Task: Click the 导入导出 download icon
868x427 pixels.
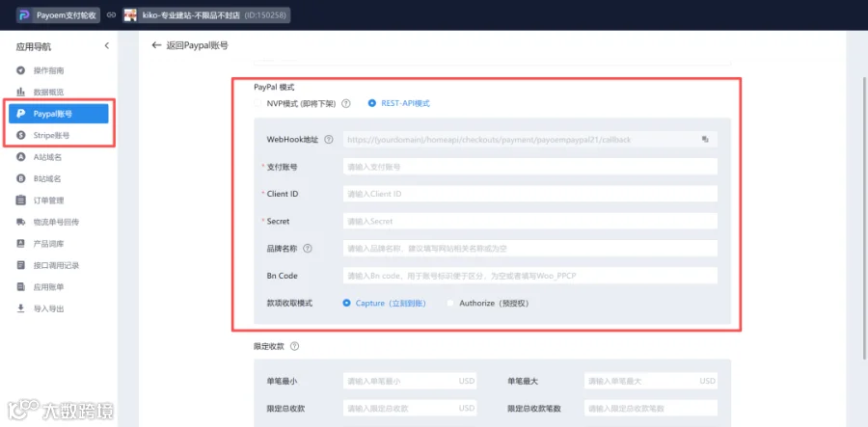Action: point(21,308)
